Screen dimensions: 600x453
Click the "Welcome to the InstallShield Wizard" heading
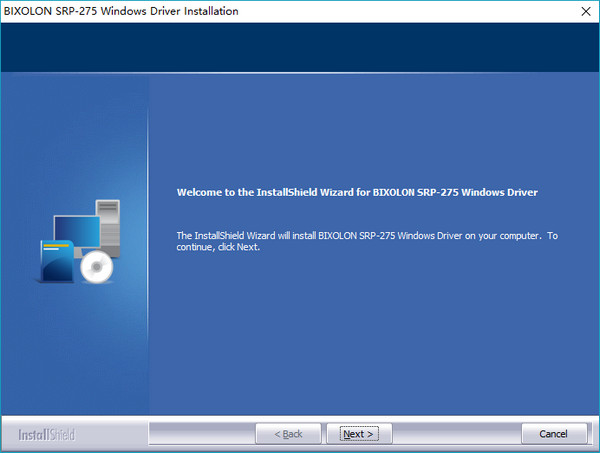357,192
